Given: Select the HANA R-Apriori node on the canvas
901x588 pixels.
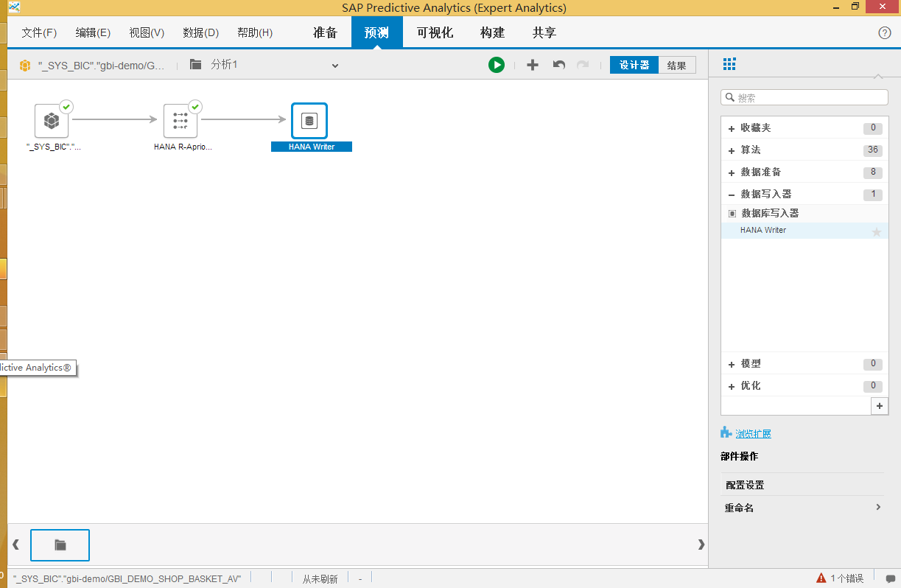Looking at the screenshot, I should tap(180, 121).
